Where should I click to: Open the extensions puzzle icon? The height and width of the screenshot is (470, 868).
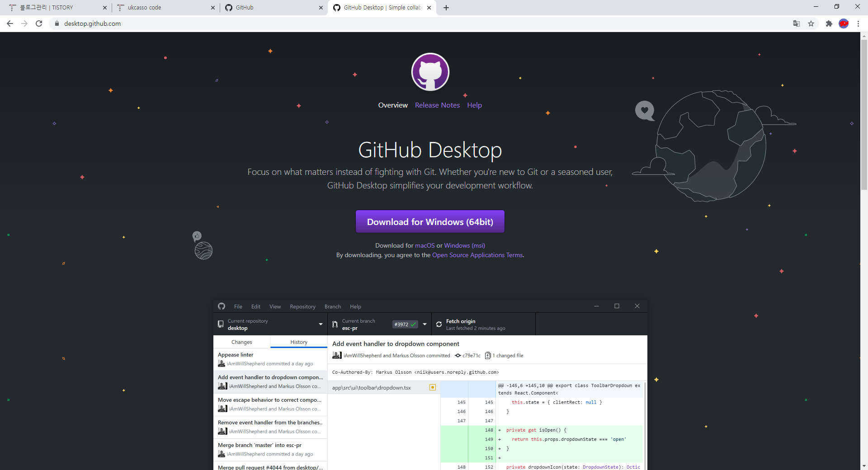click(829, 23)
